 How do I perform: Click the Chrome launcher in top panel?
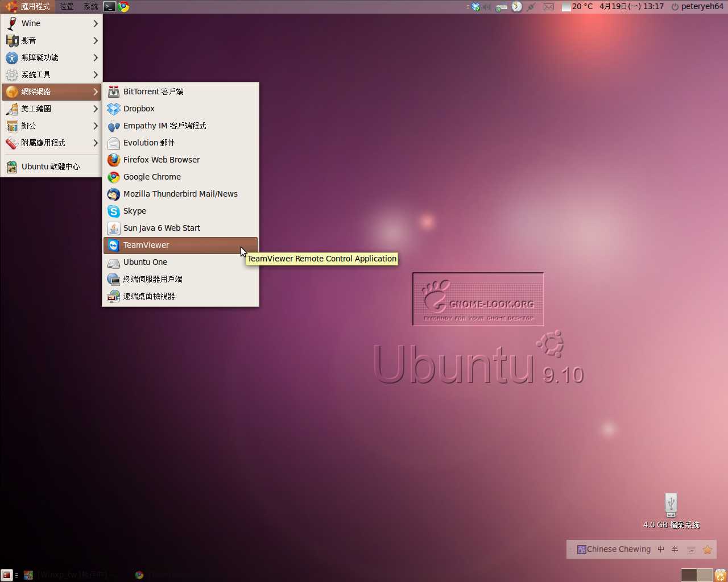[x=123, y=7]
